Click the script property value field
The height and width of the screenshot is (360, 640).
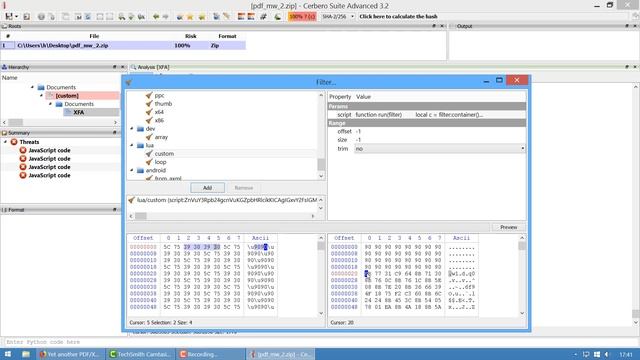click(440, 115)
